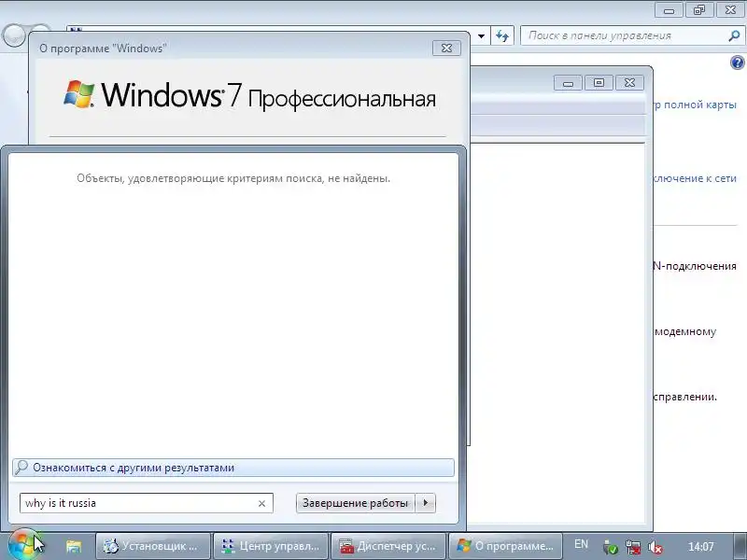Click the no search results message
Screen dimensions: 747x560
[233, 178]
